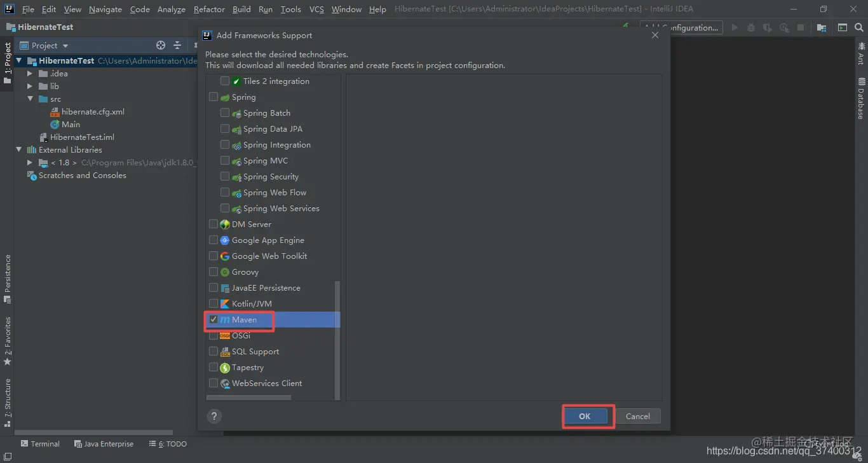The image size is (868, 463).
Task: Open the 1: Project tool window tab
Action: coord(7,64)
